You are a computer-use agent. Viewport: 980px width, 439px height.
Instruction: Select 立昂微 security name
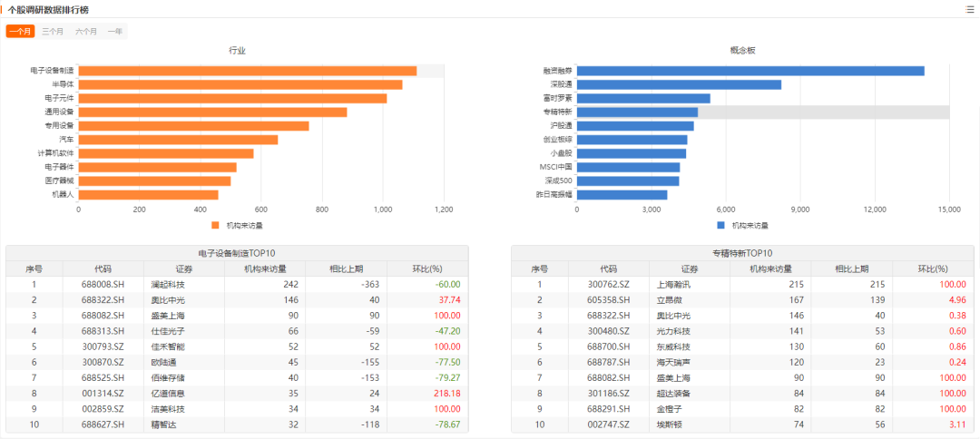pos(670,299)
